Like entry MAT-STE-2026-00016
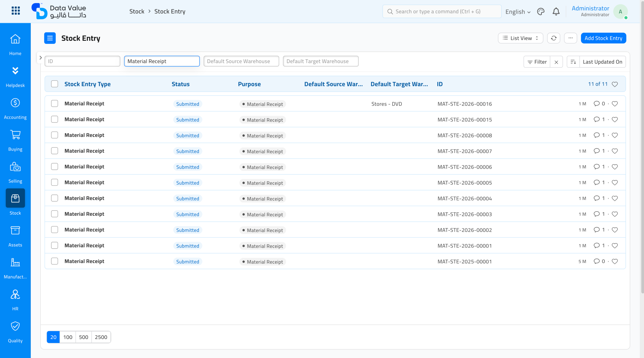Screen dimensions: 644x358 (x=615, y=104)
